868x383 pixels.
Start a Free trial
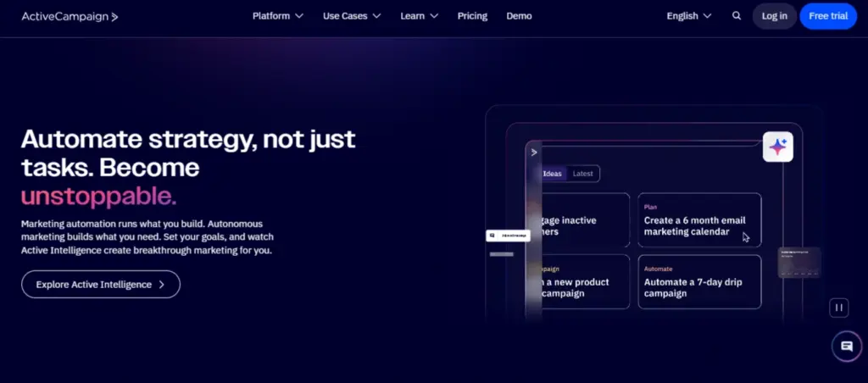[828, 16]
